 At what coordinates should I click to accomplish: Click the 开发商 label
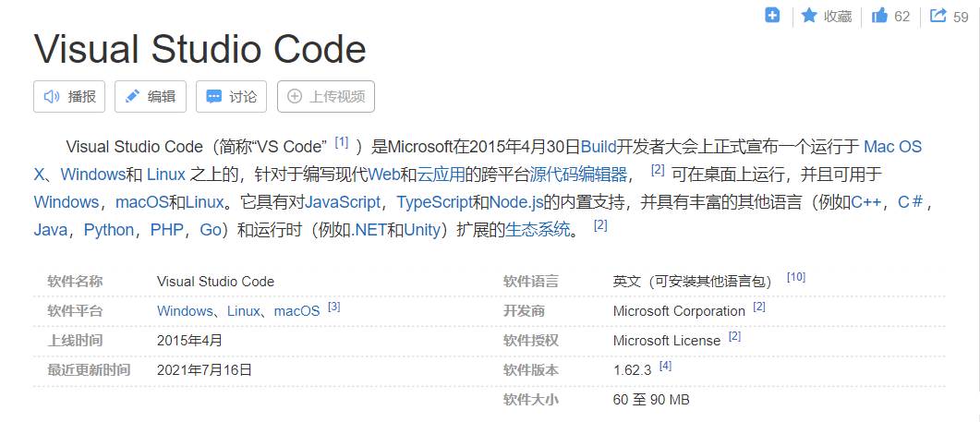(x=524, y=310)
